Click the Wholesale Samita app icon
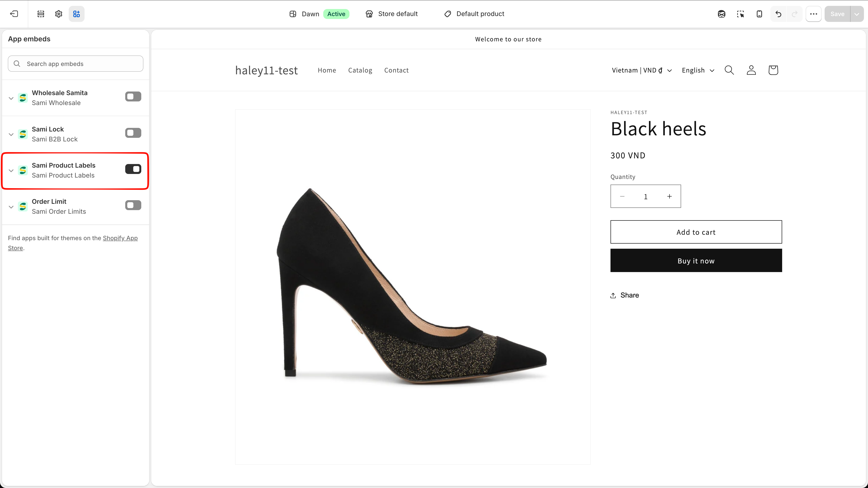The height and width of the screenshot is (488, 868). tap(23, 98)
